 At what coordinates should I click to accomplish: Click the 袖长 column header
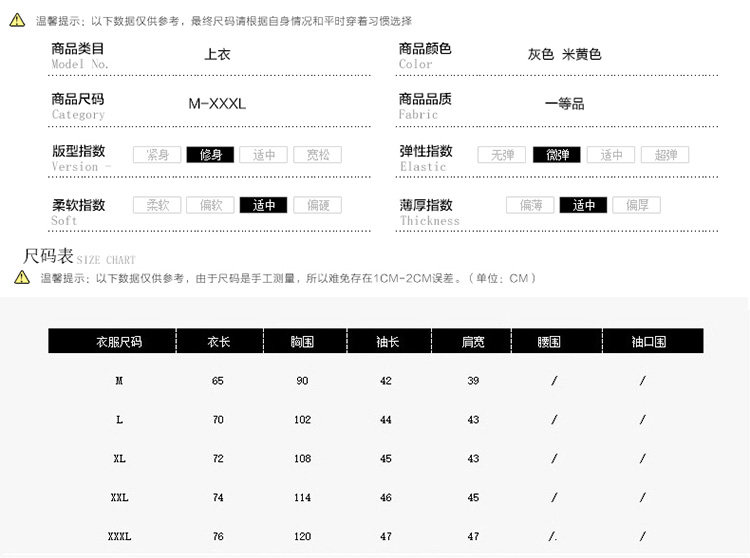389,341
